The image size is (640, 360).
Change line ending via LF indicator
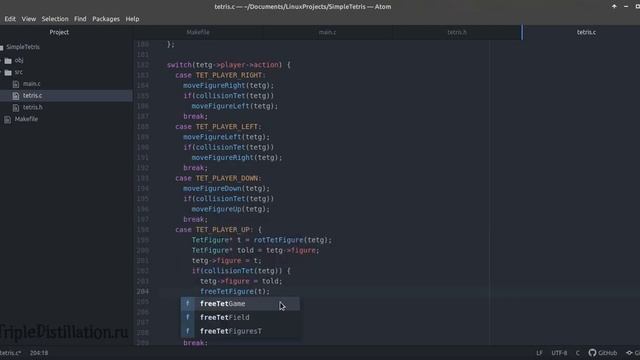coord(539,353)
